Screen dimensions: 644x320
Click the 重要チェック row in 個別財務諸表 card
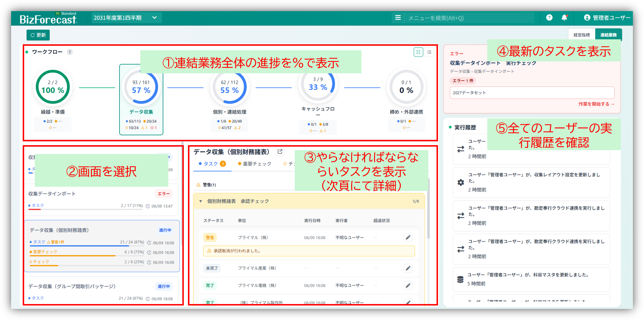click(102, 252)
